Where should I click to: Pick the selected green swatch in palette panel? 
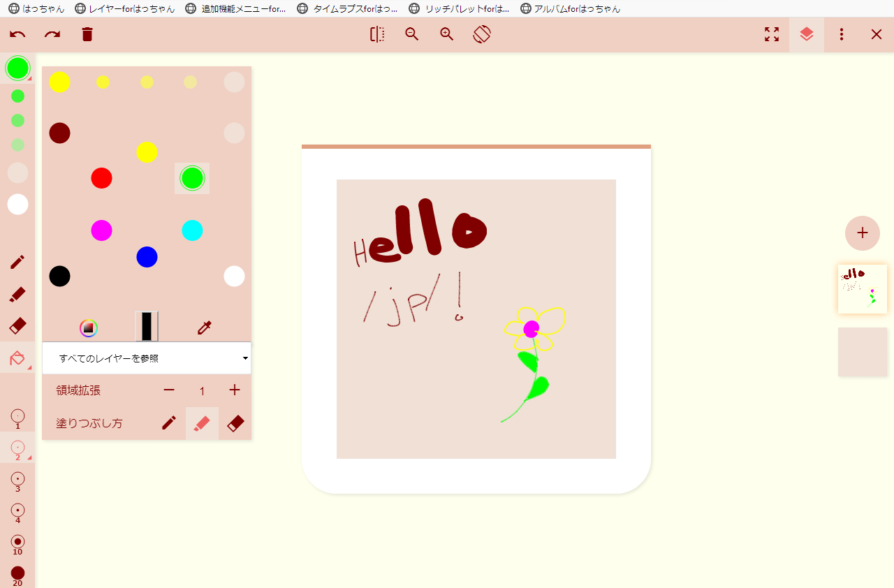coord(192,178)
